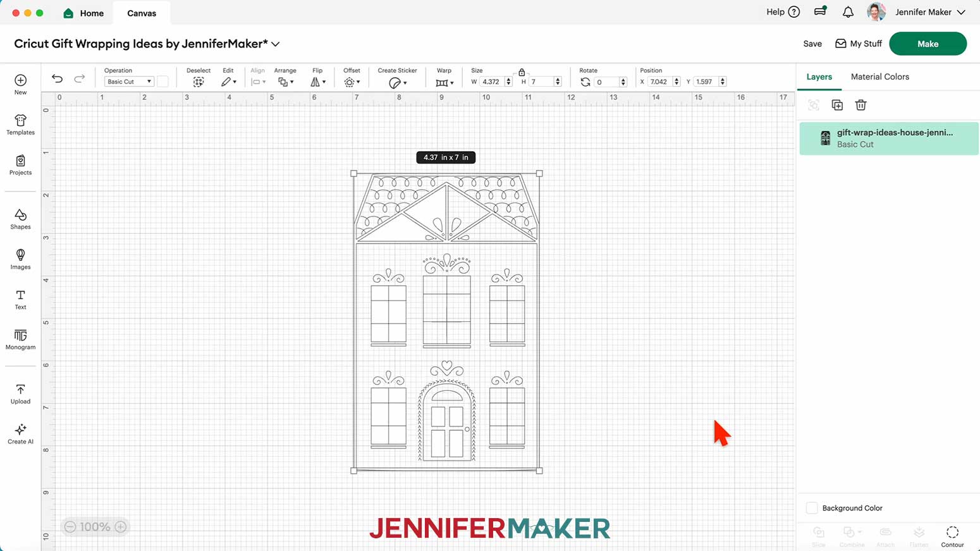Open the Operation Basic Cut dropdown
This screenshot has width=980, height=551.
(129, 82)
